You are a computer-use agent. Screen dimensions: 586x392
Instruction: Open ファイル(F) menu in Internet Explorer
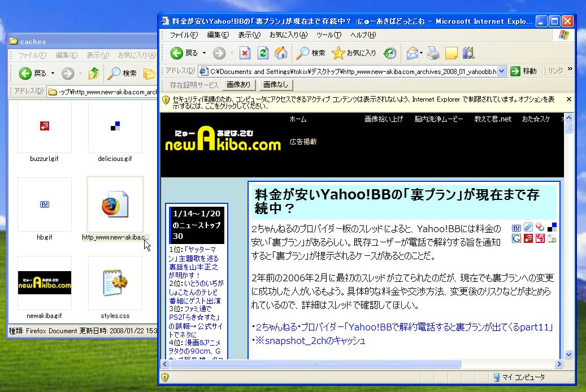point(184,35)
